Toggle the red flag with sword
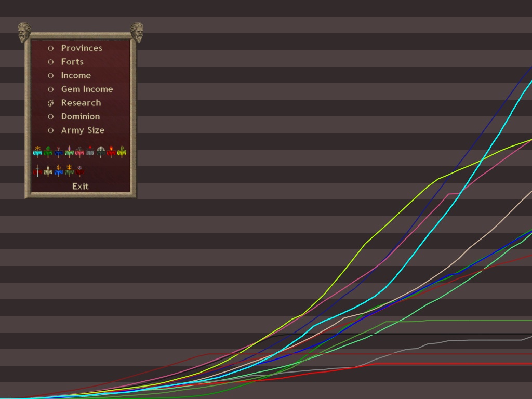 pyautogui.click(x=37, y=170)
